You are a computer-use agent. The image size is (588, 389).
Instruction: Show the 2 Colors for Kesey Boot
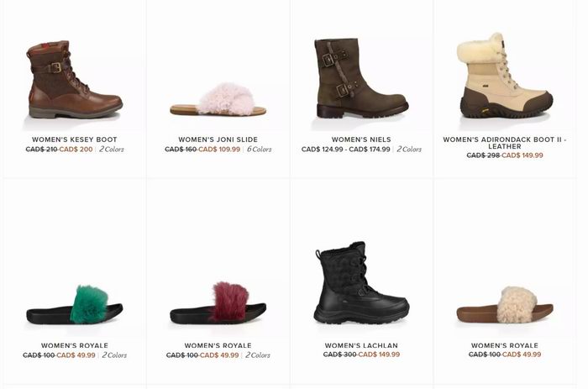112,150
